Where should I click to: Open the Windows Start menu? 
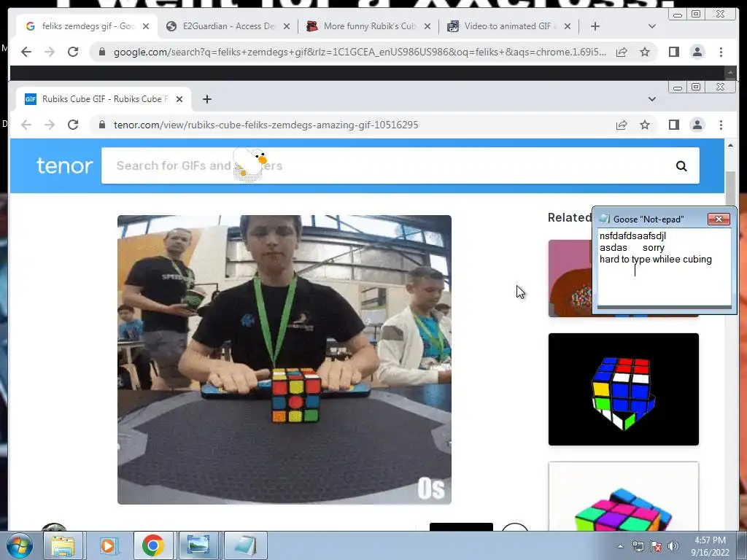coord(20,545)
